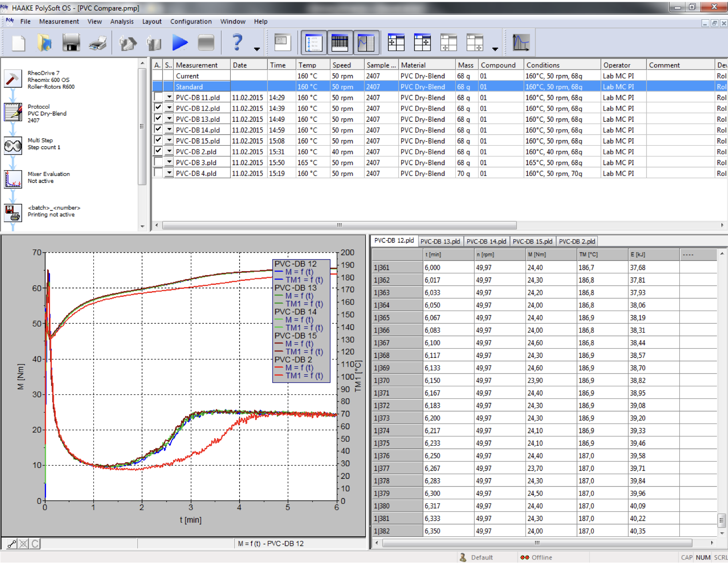Click the RheoDrive 7 hammer icon
728x564 pixels.
[x=13, y=79]
